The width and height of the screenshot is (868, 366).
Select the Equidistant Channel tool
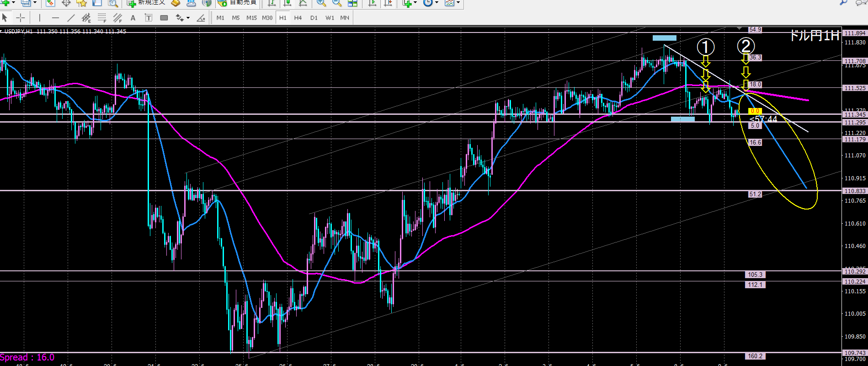pos(86,18)
